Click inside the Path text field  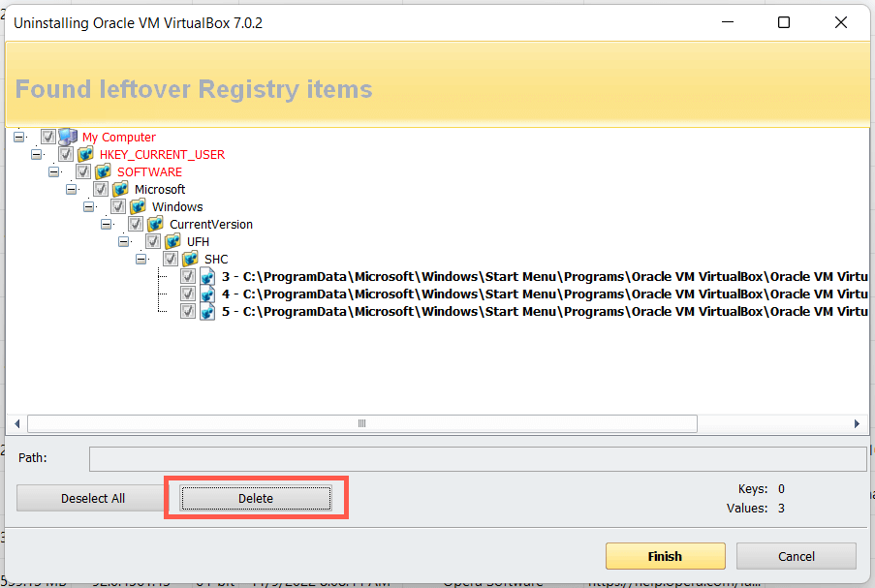tap(477, 458)
